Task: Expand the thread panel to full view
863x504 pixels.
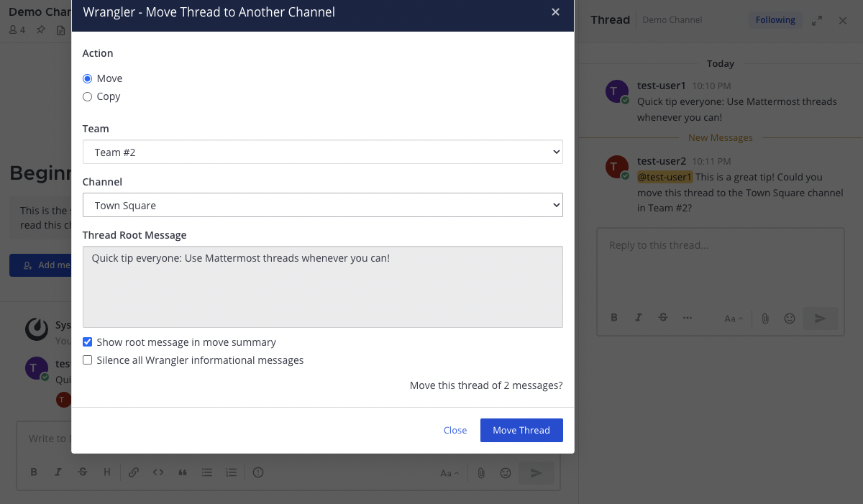Action: tap(817, 21)
